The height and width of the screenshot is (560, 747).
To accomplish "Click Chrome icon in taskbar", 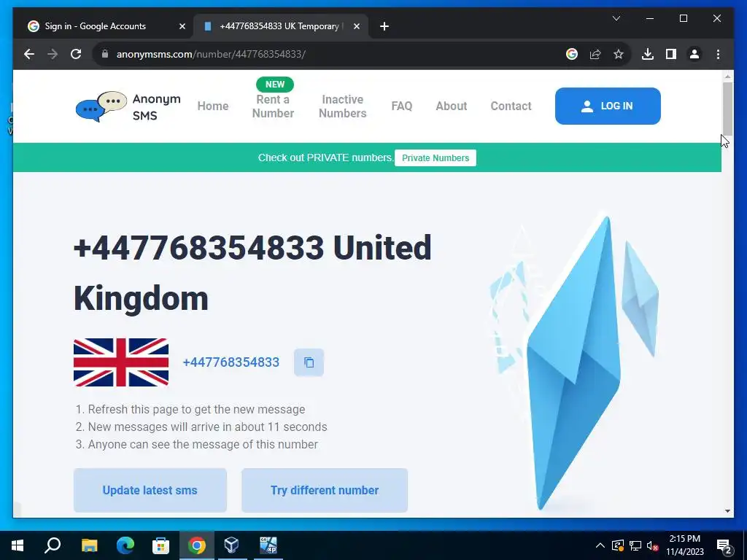I will 197,545.
